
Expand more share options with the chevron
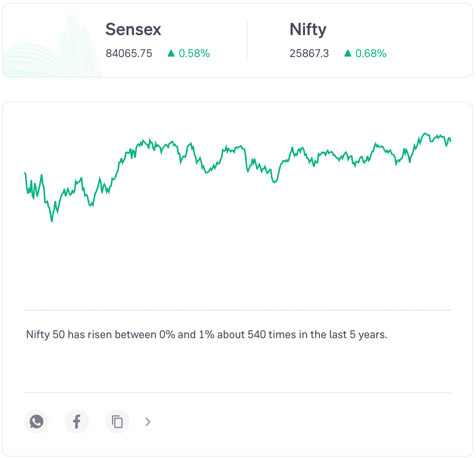[148, 422]
